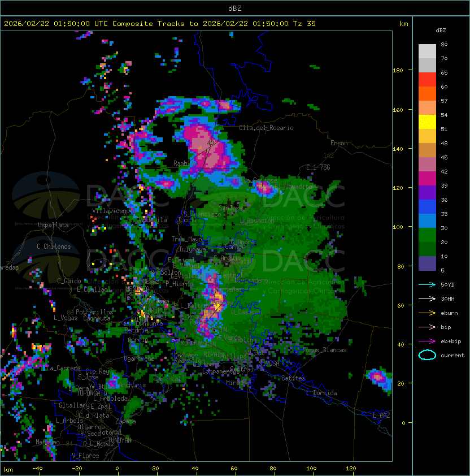This screenshot has width=470, height=476.
Task: Click the 'La_Carrera' map label
Action: (x=64, y=368)
